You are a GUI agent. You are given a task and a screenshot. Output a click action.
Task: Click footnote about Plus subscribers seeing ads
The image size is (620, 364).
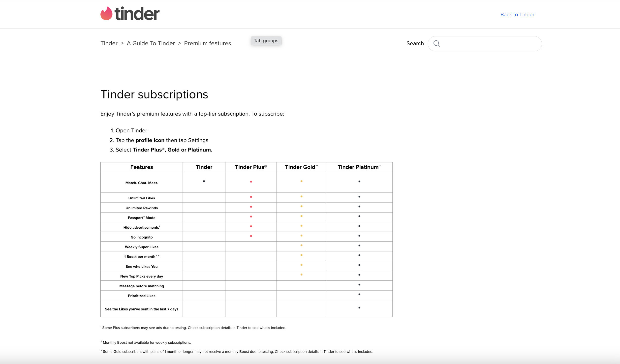pyautogui.click(x=193, y=328)
